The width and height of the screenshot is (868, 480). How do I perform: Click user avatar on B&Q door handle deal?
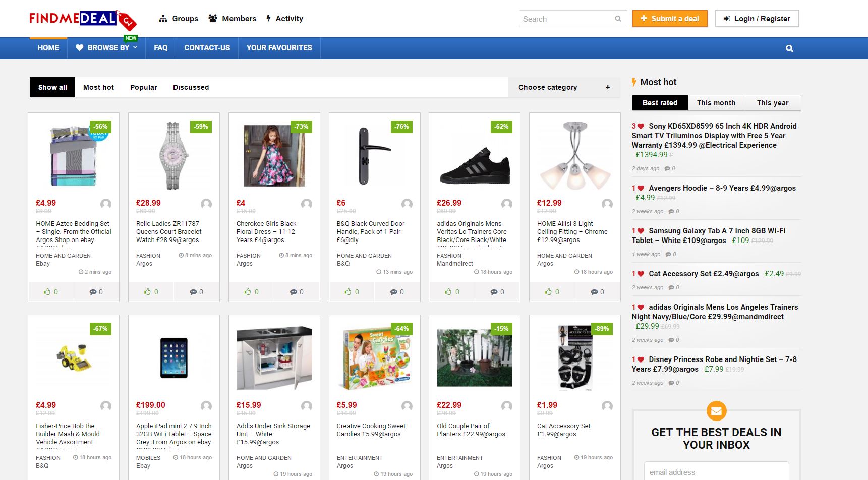point(407,204)
